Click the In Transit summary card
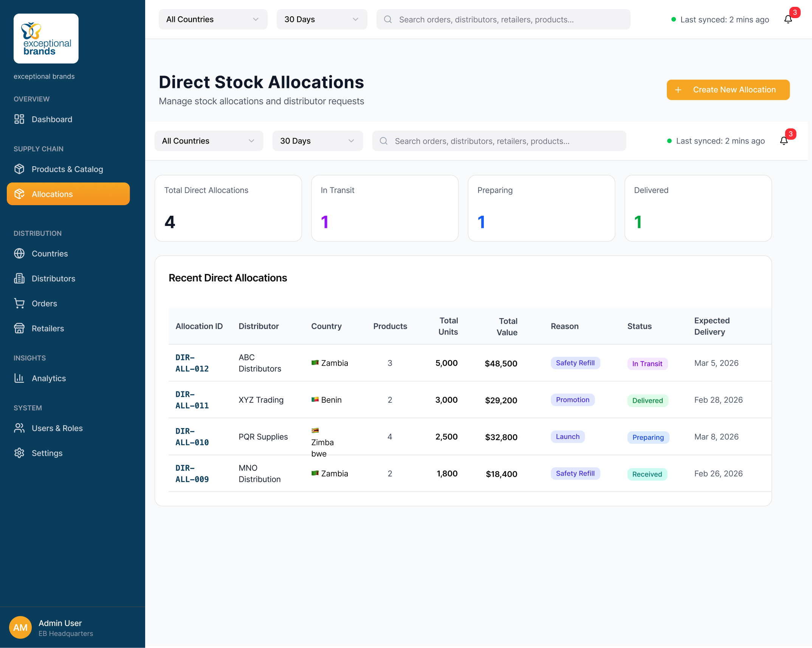The width and height of the screenshot is (812, 648). tap(385, 208)
